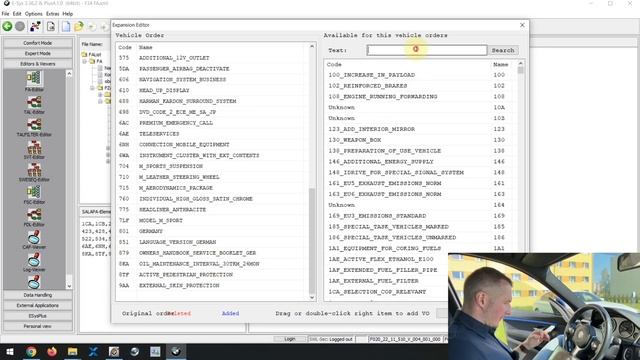Click the FAList folder in file tree

pyautogui.click(x=92, y=54)
